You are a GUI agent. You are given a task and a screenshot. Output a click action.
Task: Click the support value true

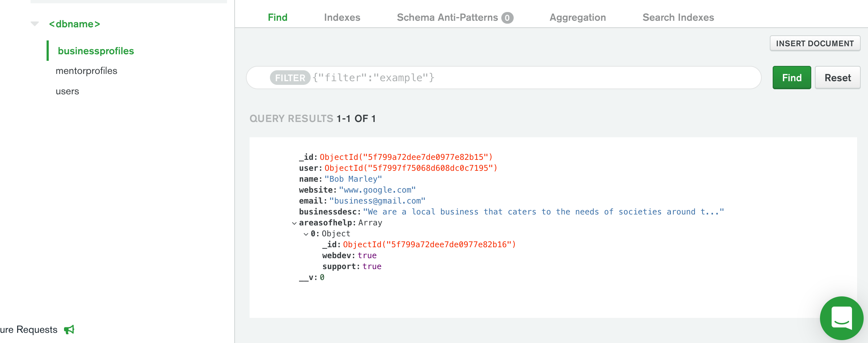click(372, 267)
